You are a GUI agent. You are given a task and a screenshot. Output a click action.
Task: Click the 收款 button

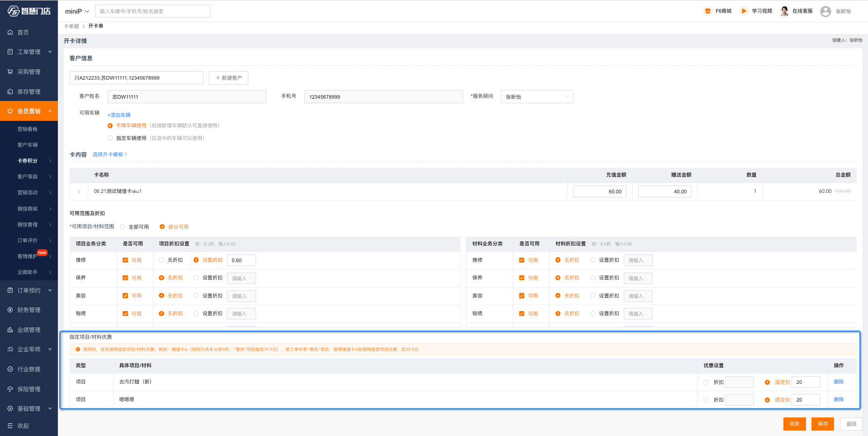[794, 424]
